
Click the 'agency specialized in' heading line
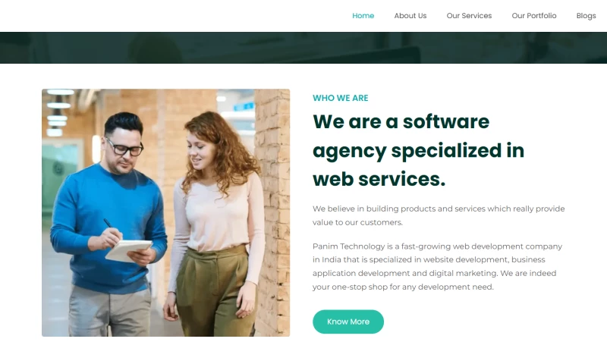coord(418,151)
